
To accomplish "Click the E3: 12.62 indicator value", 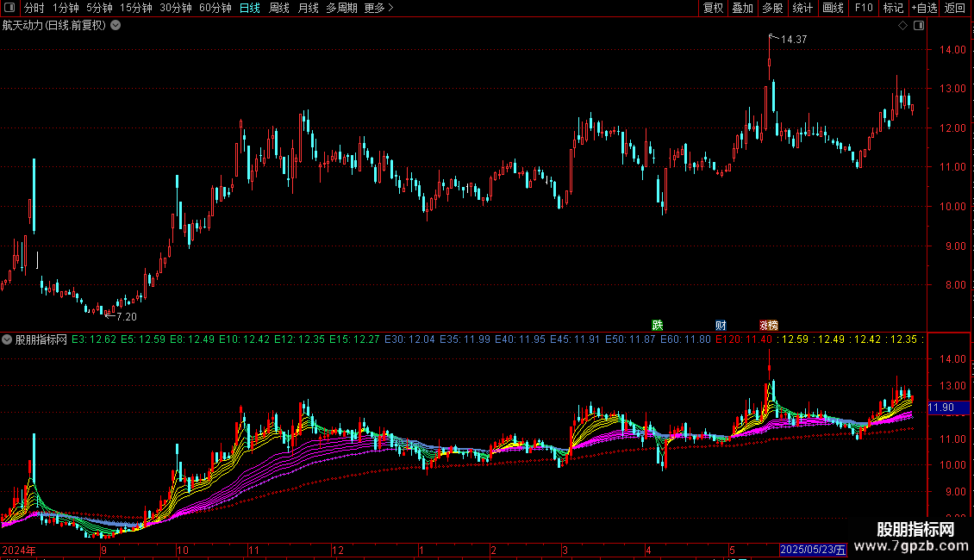I will (x=94, y=339).
